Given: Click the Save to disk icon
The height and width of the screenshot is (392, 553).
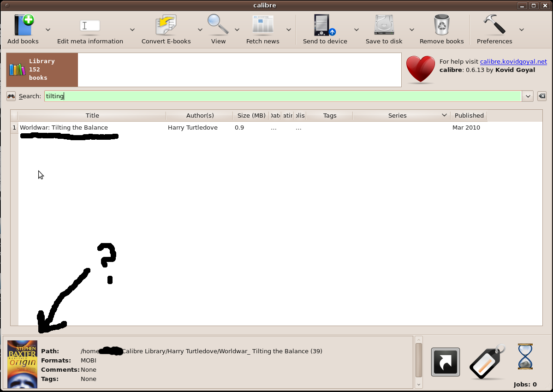Looking at the screenshot, I should click(x=384, y=25).
